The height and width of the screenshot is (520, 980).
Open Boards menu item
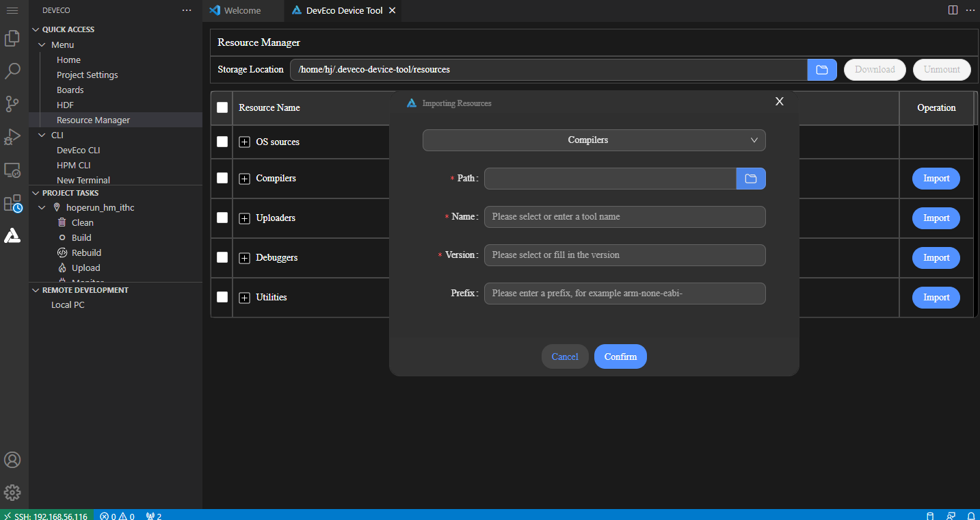tap(70, 90)
